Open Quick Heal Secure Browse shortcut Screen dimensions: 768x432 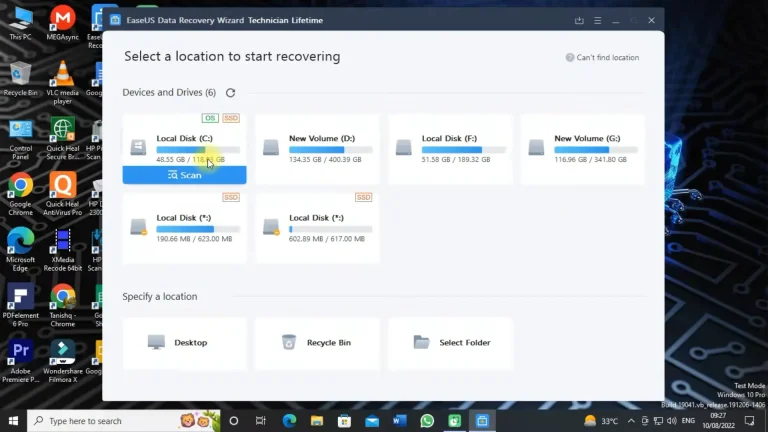(x=63, y=139)
